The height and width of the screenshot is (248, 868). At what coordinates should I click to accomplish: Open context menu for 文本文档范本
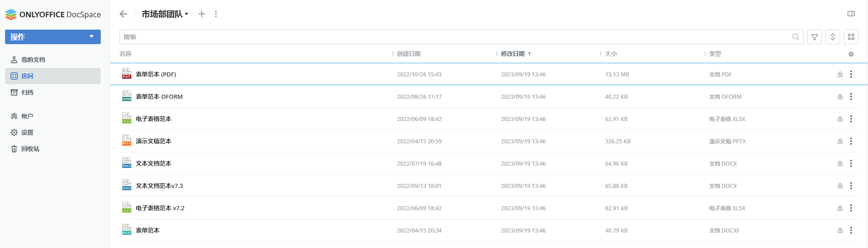point(851,163)
